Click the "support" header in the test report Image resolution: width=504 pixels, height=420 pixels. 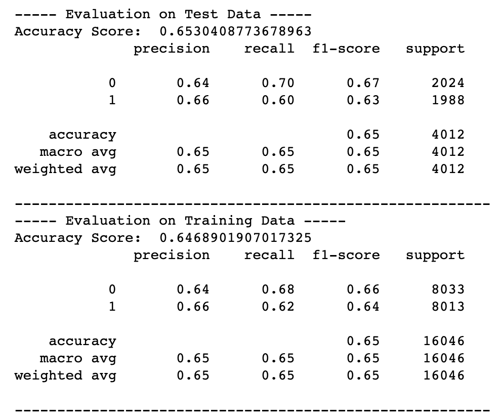pyautogui.click(x=435, y=49)
